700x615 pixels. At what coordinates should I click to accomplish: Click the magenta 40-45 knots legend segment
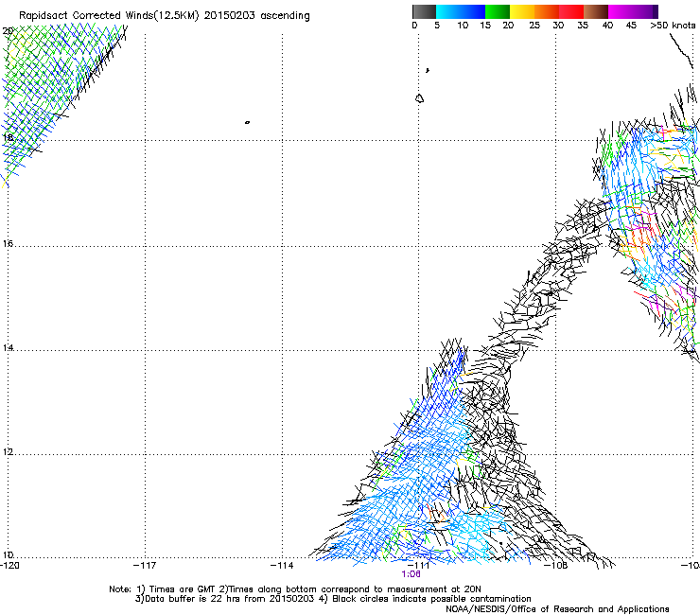tap(621, 11)
